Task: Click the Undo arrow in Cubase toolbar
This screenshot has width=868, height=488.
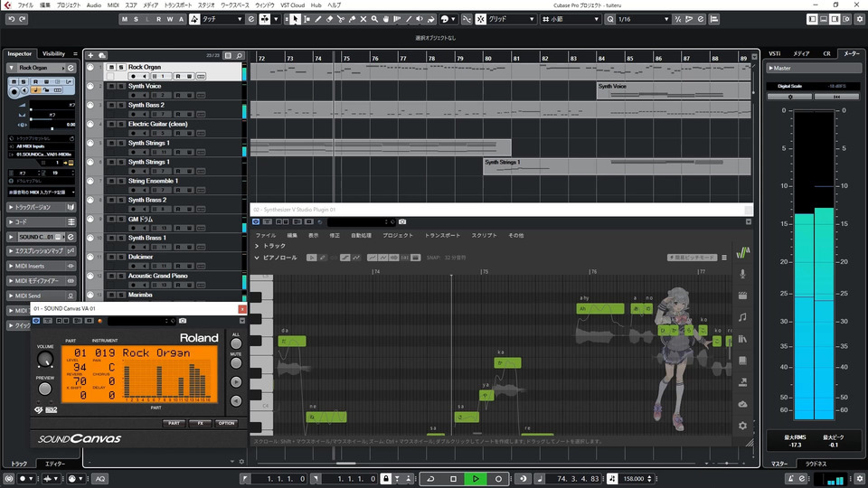Action: (11, 19)
